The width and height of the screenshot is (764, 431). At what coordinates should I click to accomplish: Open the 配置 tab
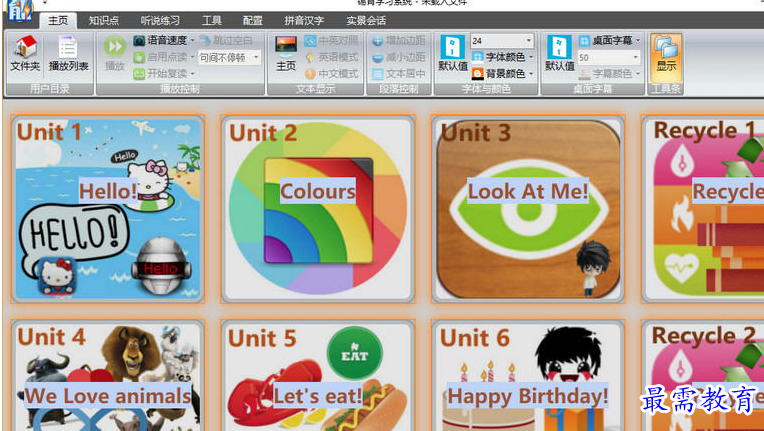(252, 20)
